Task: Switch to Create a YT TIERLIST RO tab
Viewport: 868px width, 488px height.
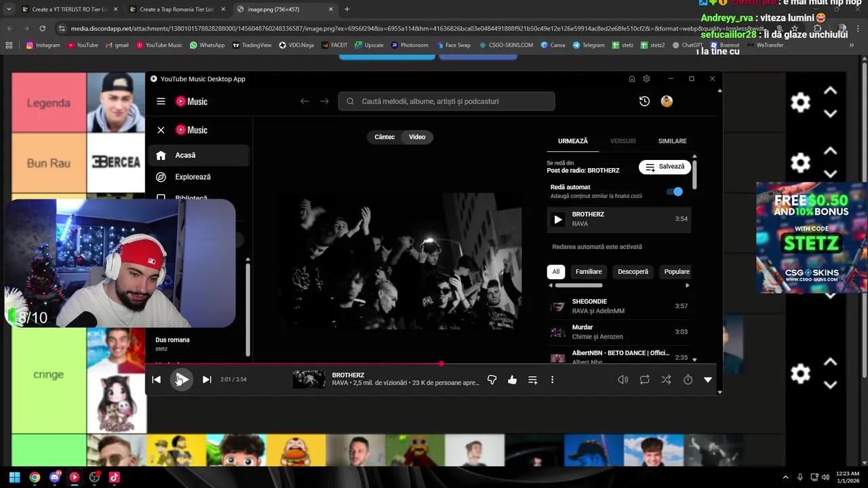Action: [69, 9]
